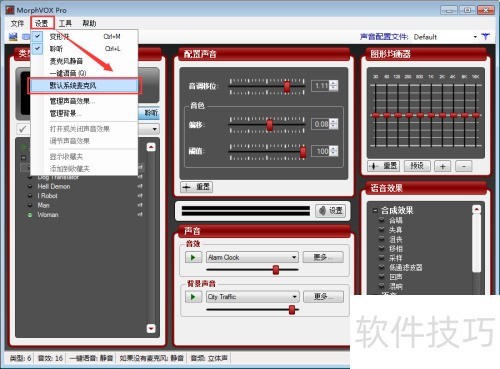Click the 预设 equalizer preset button
This screenshot has height=369, width=500.
point(417,166)
